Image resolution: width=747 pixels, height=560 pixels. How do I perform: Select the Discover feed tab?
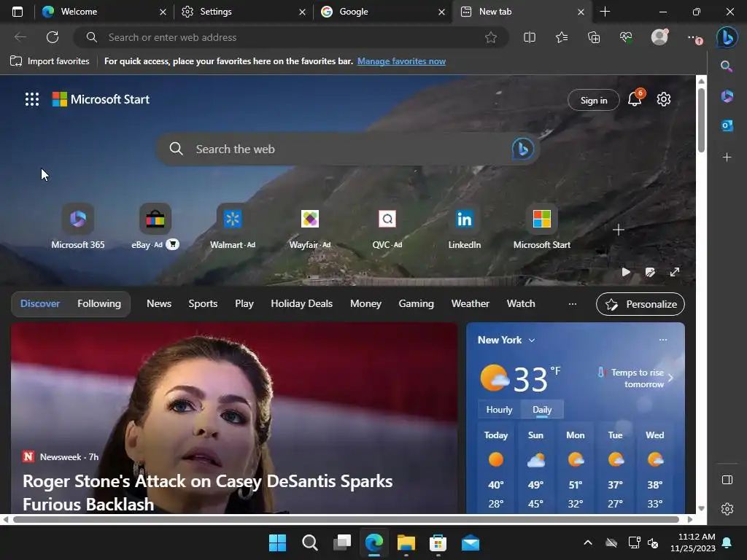click(40, 304)
